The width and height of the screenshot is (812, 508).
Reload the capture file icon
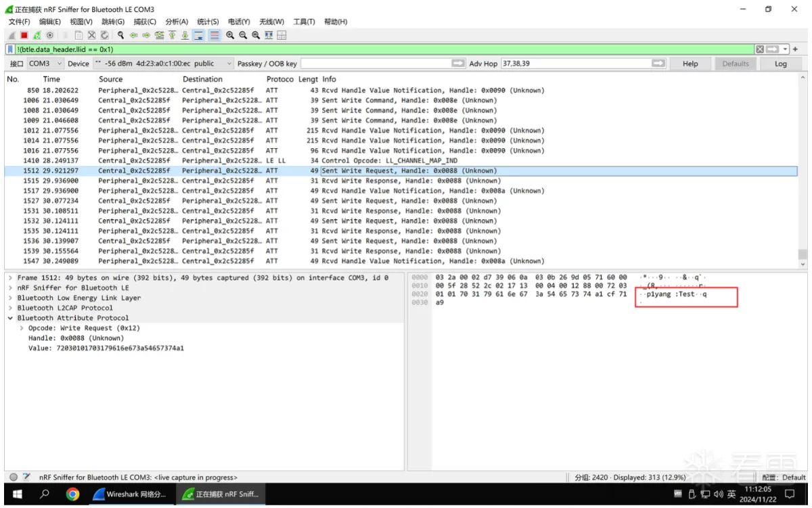(104, 35)
